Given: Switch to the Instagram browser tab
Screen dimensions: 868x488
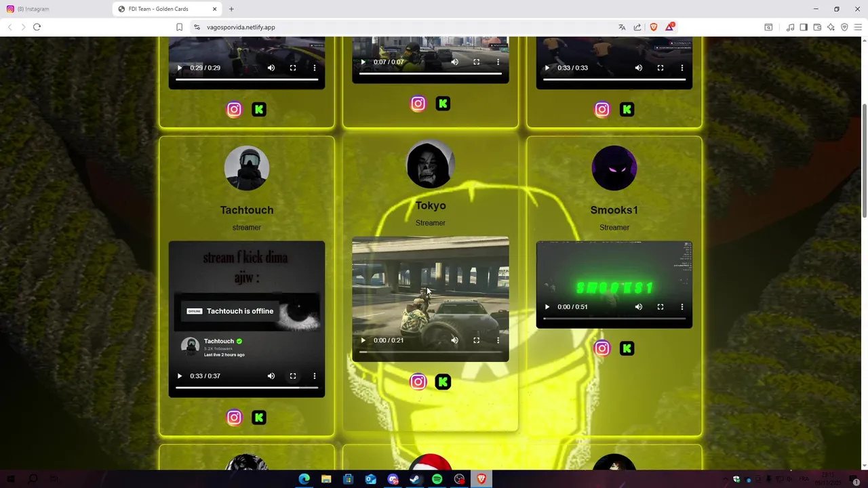Looking at the screenshot, I should (56, 9).
